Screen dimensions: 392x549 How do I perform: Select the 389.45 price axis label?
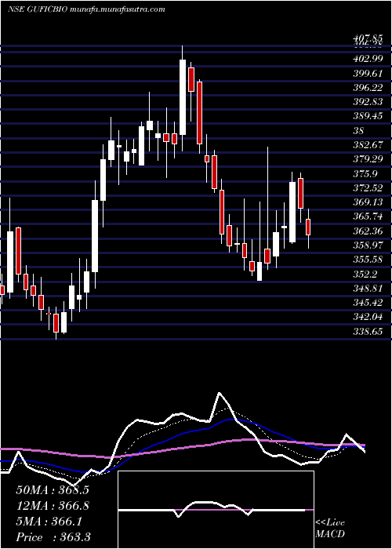[x=368, y=116]
